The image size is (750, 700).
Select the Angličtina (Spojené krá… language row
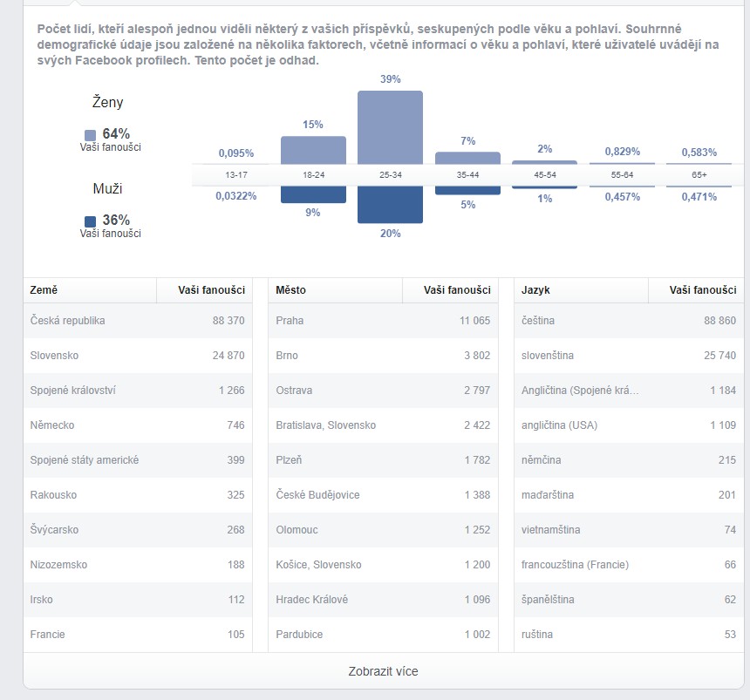pos(629,391)
